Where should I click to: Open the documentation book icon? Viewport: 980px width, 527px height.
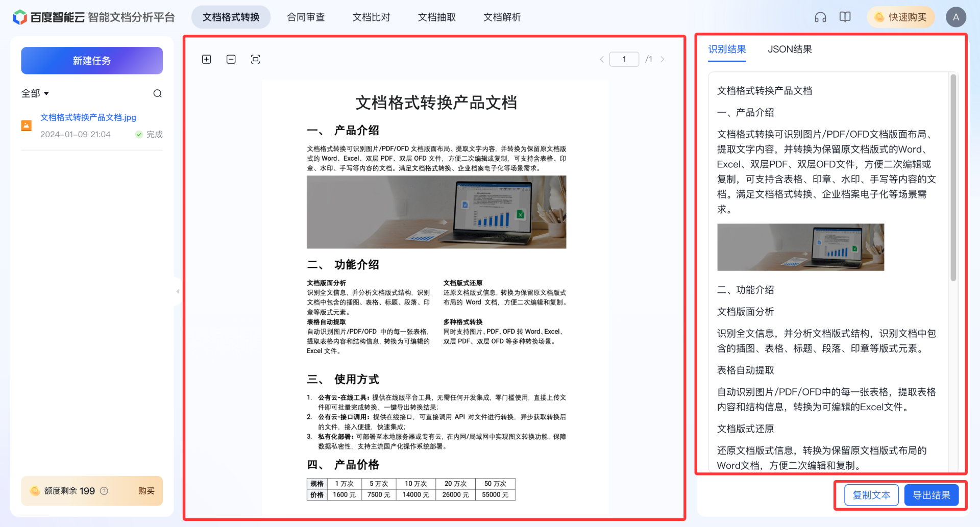pyautogui.click(x=845, y=17)
